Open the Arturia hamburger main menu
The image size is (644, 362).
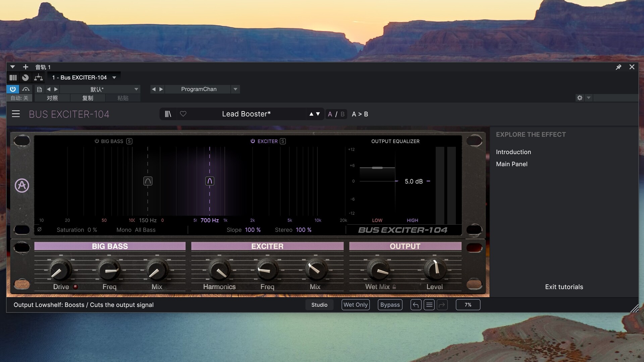click(x=16, y=114)
